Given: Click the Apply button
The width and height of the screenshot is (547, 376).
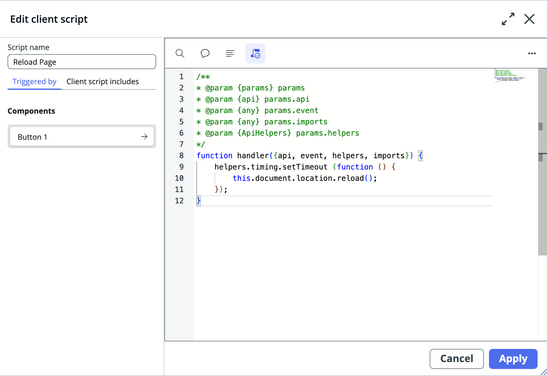Looking at the screenshot, I should pyautogui.click(x=513, y=359).
